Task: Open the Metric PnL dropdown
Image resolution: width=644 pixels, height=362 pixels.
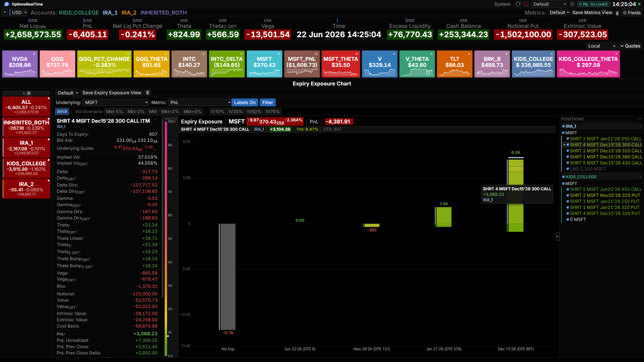Action: point(200,102)
